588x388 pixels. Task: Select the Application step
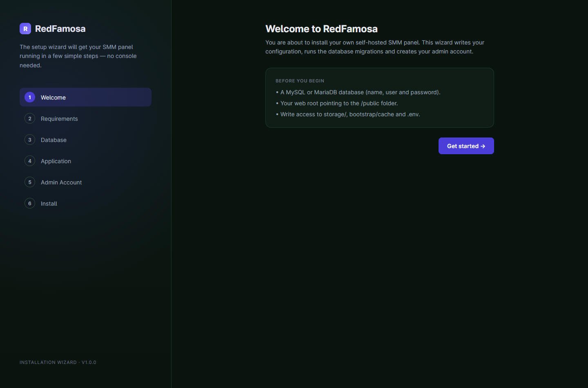click(85, 161)
